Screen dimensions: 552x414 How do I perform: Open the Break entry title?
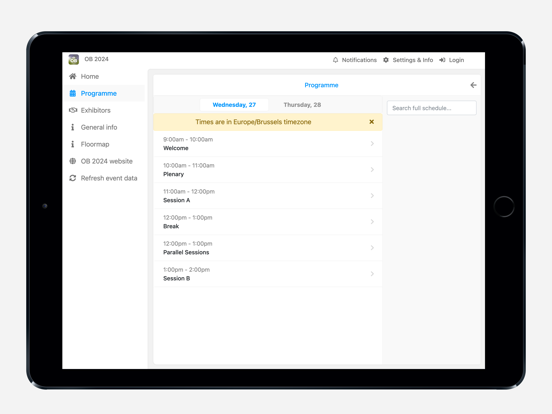[171, 226]
